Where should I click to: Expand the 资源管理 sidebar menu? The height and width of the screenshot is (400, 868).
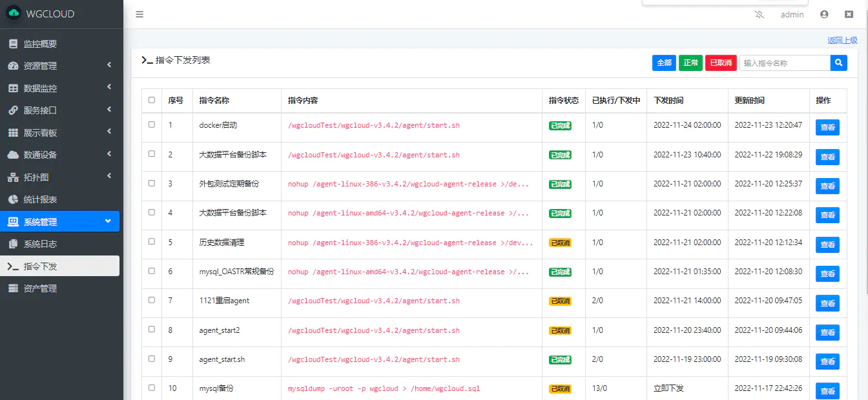(59, 66)
